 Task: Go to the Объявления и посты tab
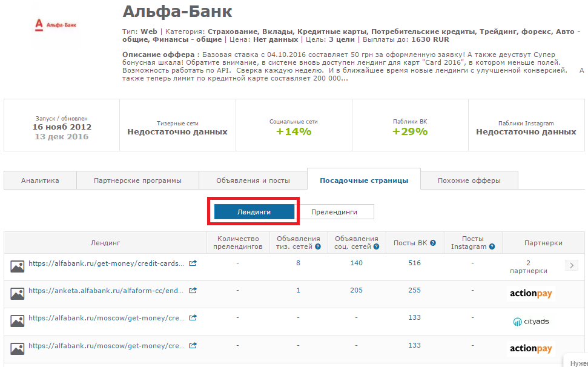tap(253, 180)
